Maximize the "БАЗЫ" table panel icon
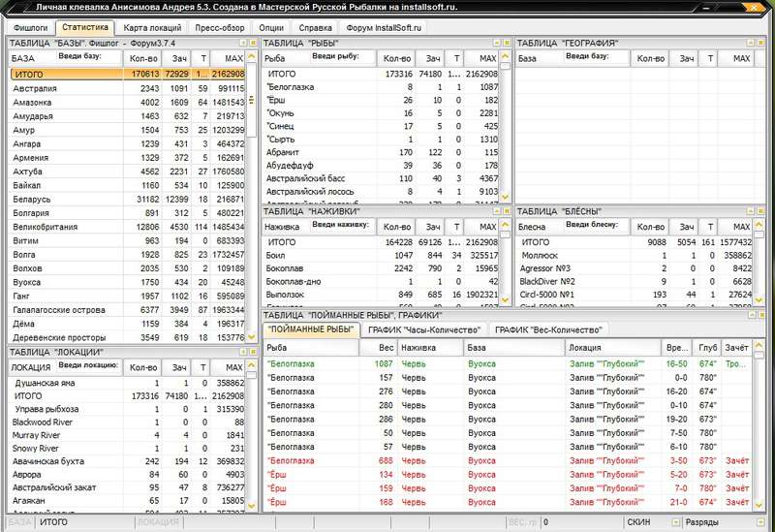The image size is (775, 532). [253, 43]
